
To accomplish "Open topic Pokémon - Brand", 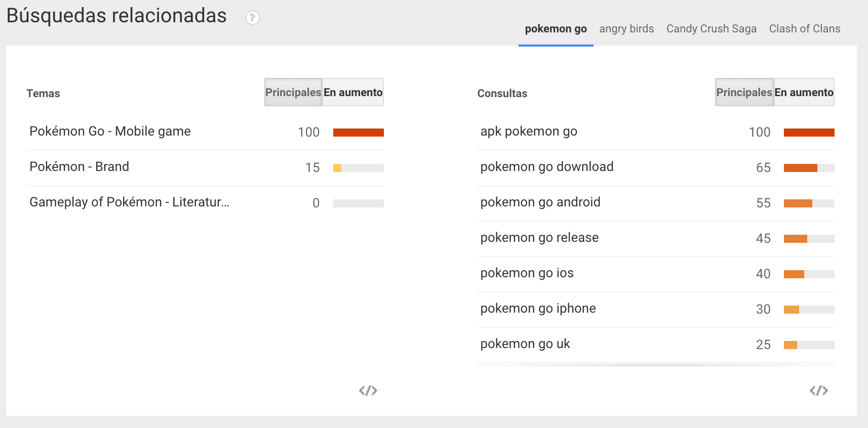I will [79, 167].
